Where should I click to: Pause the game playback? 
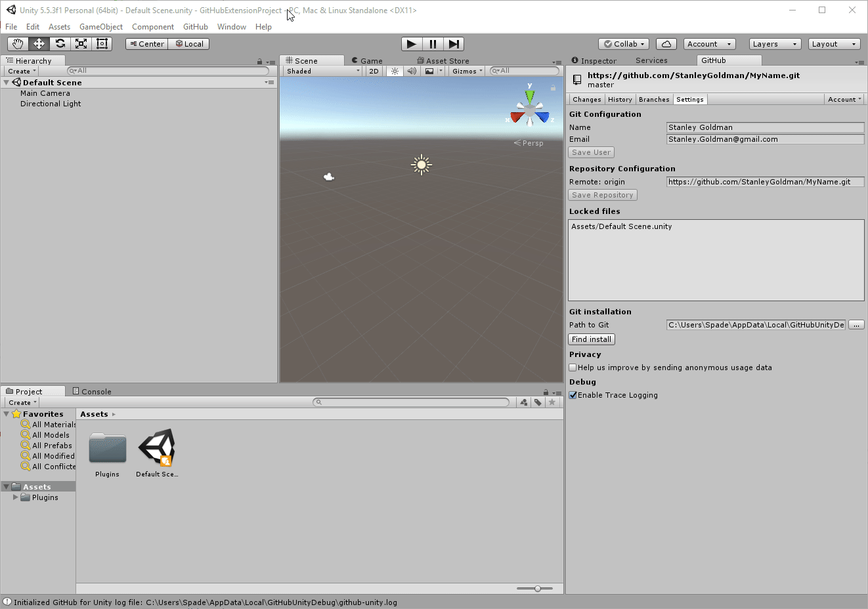[433, 44]
